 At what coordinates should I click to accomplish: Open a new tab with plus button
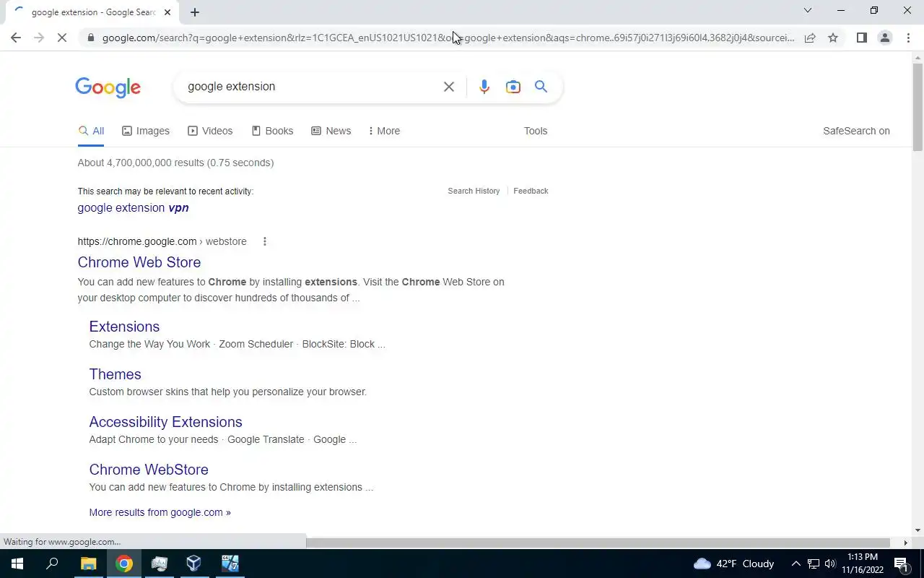click(x=195, y=12)
